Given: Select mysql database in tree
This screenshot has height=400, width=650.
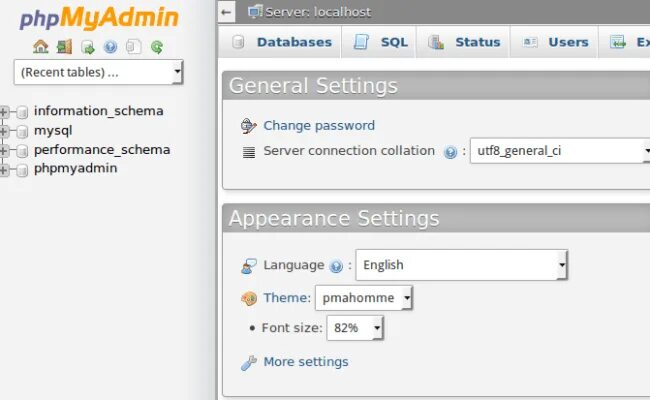Looking at the screenshot, I should 53,131.
